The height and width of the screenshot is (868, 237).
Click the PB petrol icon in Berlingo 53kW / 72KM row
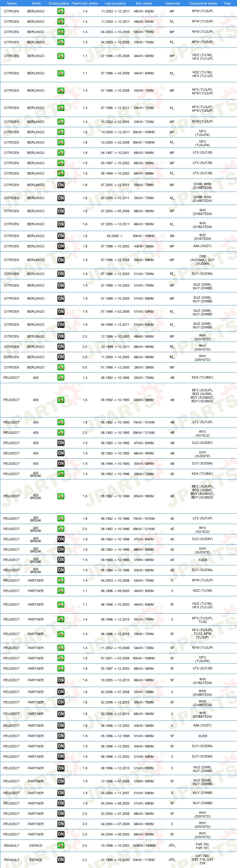click(x=61, y=122)
